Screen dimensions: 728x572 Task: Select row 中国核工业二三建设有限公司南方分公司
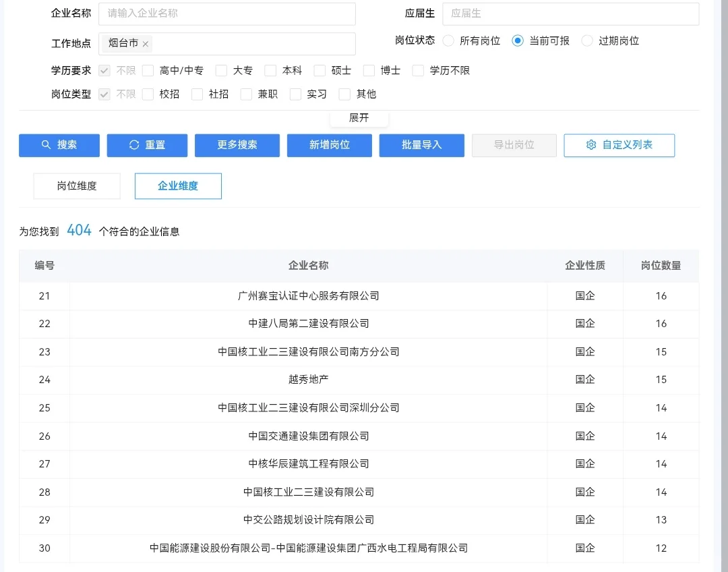[359, 352]
